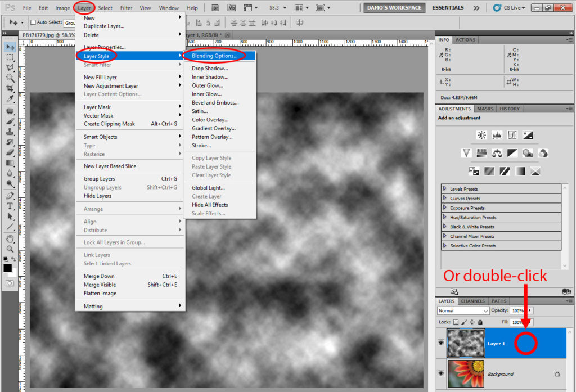Select the Eyedropper tool
The image size is (576, 392).
point(10,99)
